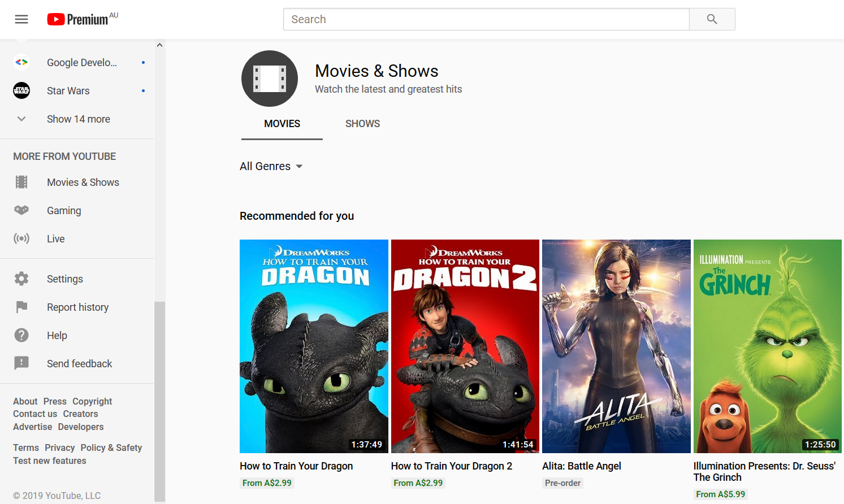Click the Send feedback exclamation icon
844x504 pixels.
[21, 363]
